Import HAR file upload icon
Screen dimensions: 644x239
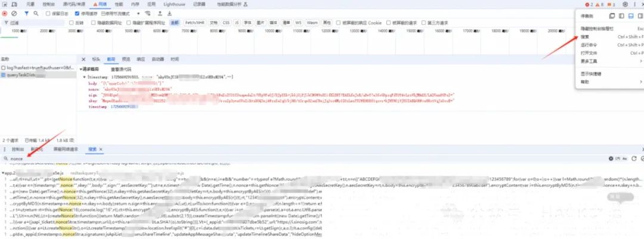pos(160,14)
